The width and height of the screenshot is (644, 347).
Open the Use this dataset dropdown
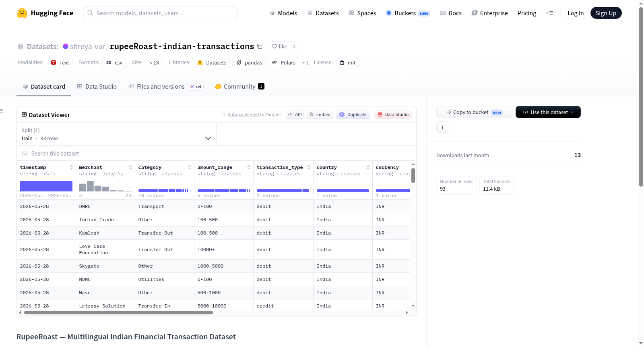point(548,112)
